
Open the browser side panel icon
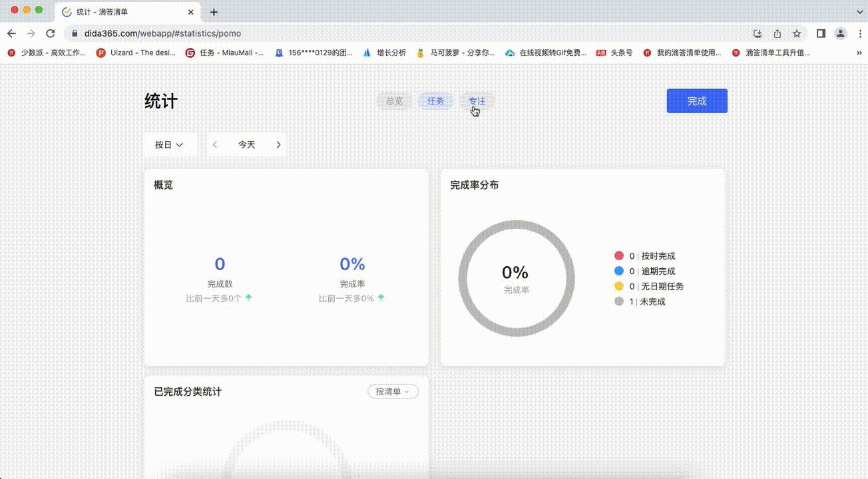pos(820,33)
